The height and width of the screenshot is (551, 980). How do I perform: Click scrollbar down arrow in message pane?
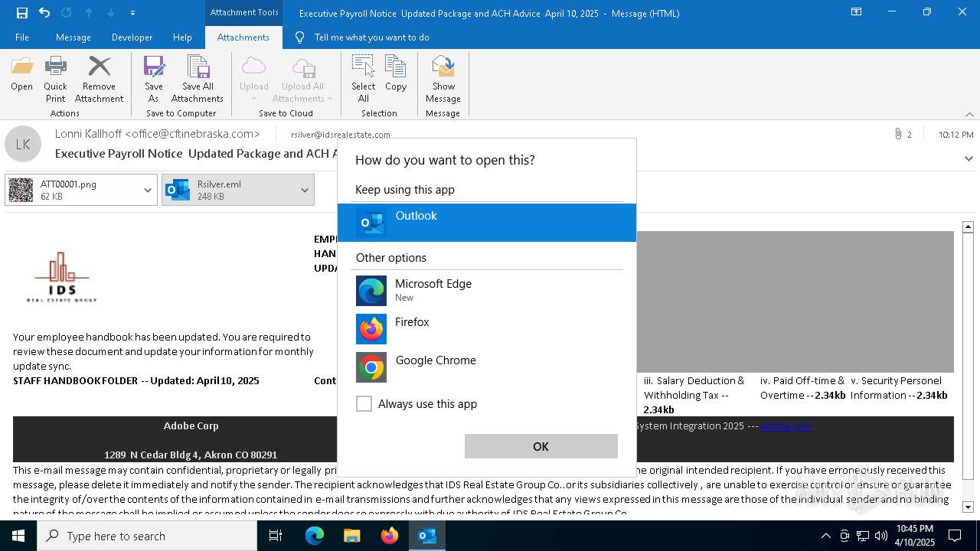pos(968,507)
